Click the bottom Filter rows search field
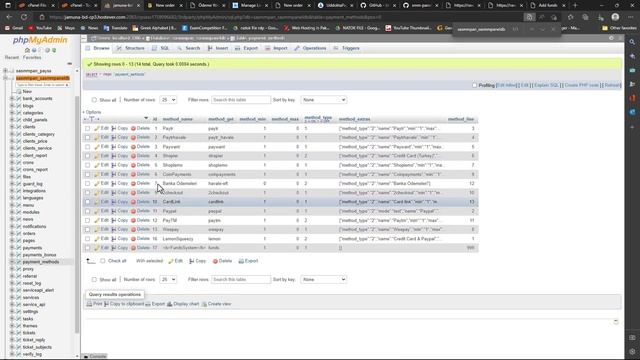640x360 pixels. 241,280
